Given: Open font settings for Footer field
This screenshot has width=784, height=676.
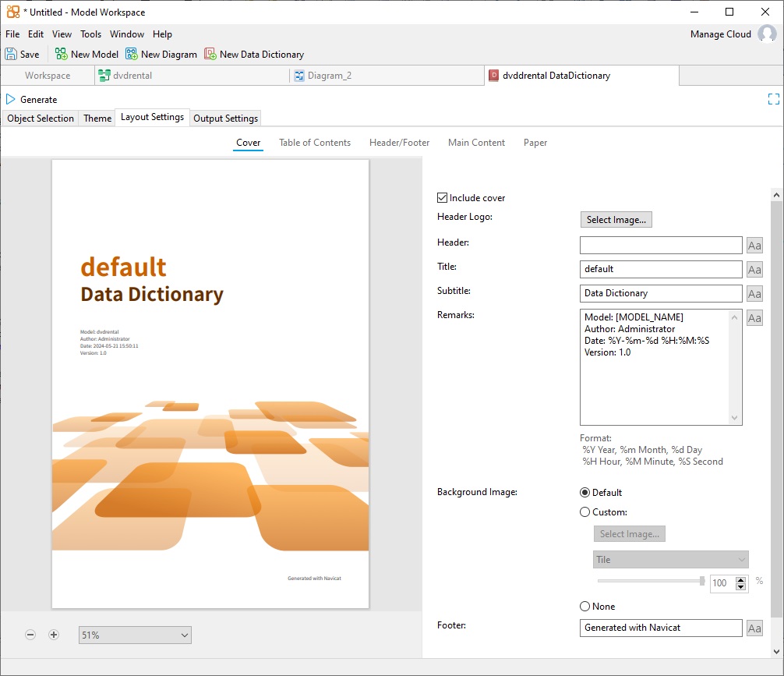Looking at the screenshot, I should [754, 628].
